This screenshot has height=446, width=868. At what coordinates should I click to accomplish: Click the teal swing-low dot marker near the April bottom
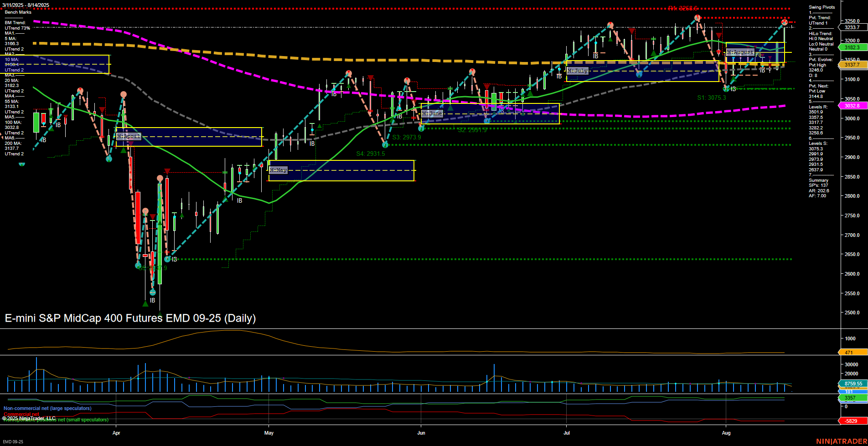click(152, 292)
